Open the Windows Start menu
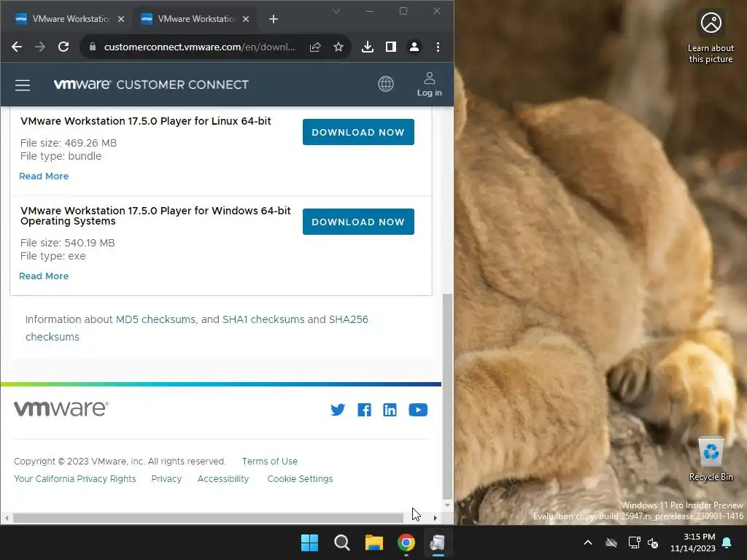Screen dimensions: 747x560 pos(309,542)
